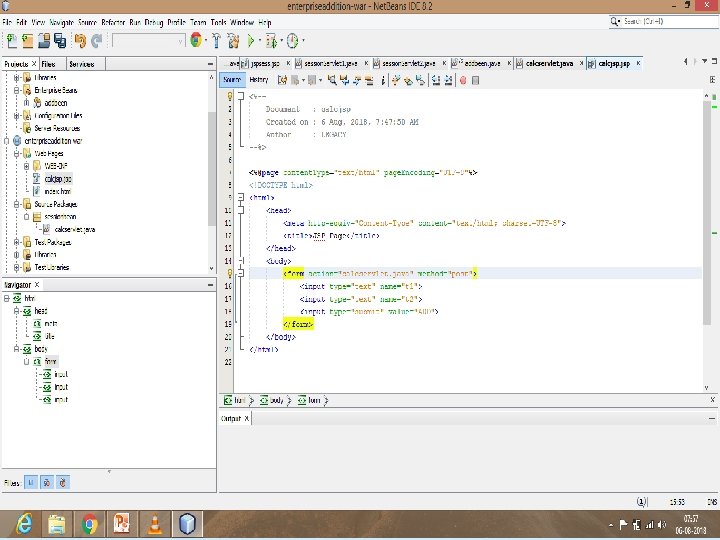Click the Undo toolbar icon

click(x=80, y=41)
